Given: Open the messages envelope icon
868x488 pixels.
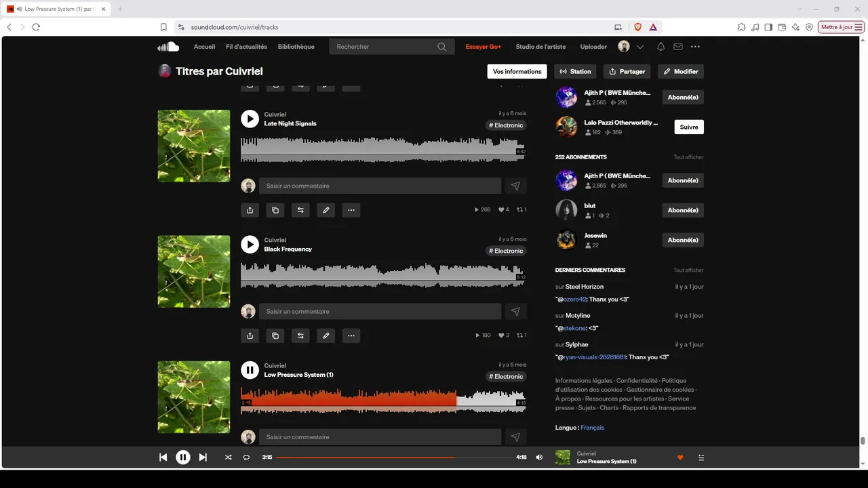Looking at the screenshot, I should click(x=678, y=47).
